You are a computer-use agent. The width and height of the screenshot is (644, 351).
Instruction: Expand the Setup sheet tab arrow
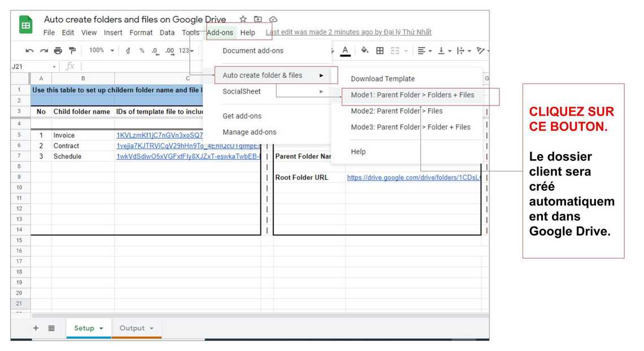pyautogui.click(x=101, y=328)
